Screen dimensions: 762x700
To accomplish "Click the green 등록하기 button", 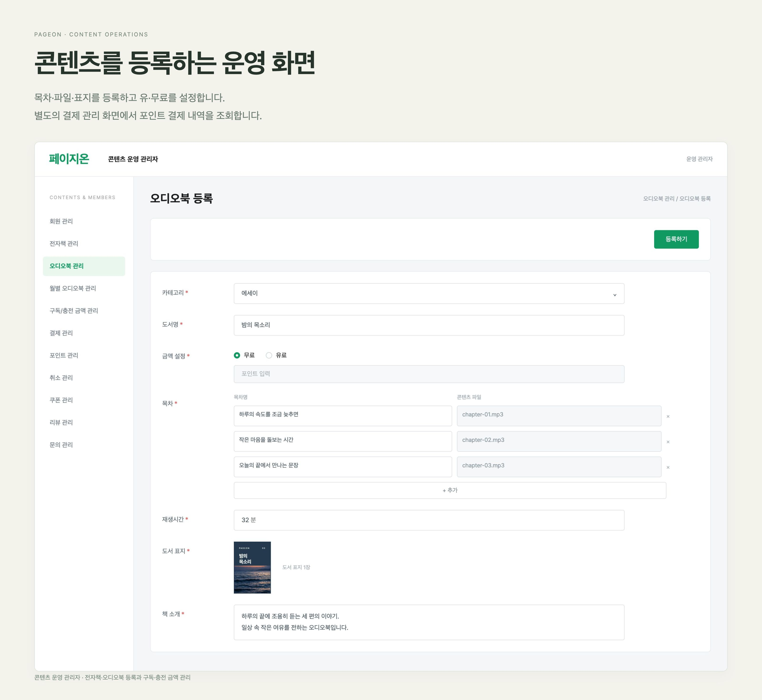I will tap(676, 239).
